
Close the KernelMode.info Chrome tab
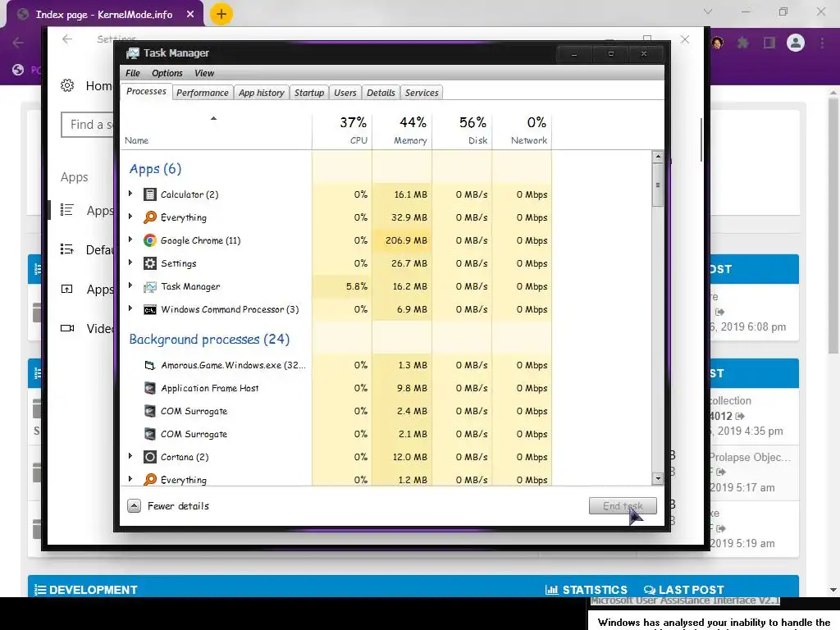click(190, 15)
